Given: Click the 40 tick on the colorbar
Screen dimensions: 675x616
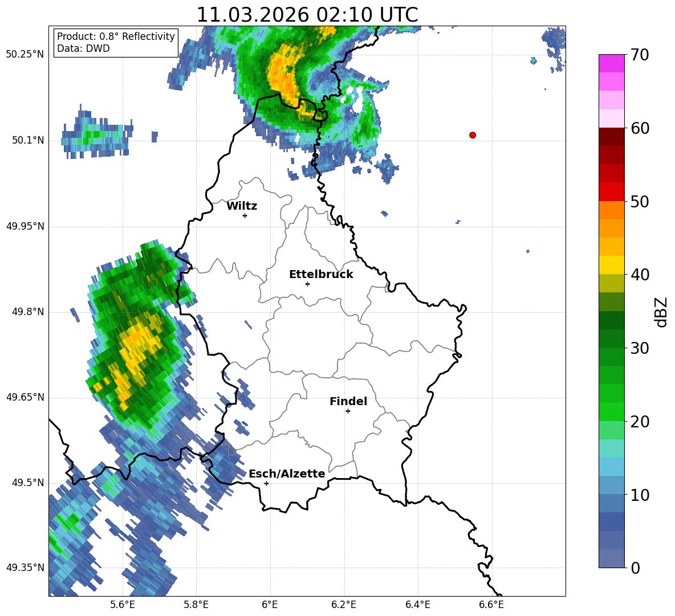Looking at the screenshot, I should coord(640,275).
